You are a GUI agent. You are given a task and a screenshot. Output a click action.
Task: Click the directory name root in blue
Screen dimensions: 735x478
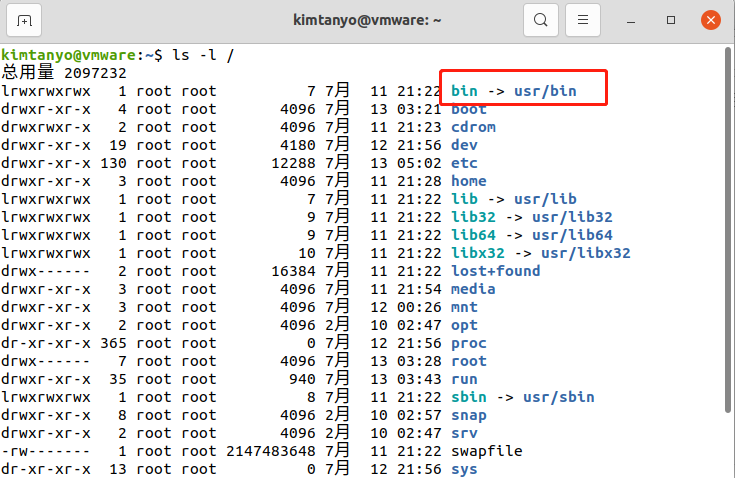[469, 361]
